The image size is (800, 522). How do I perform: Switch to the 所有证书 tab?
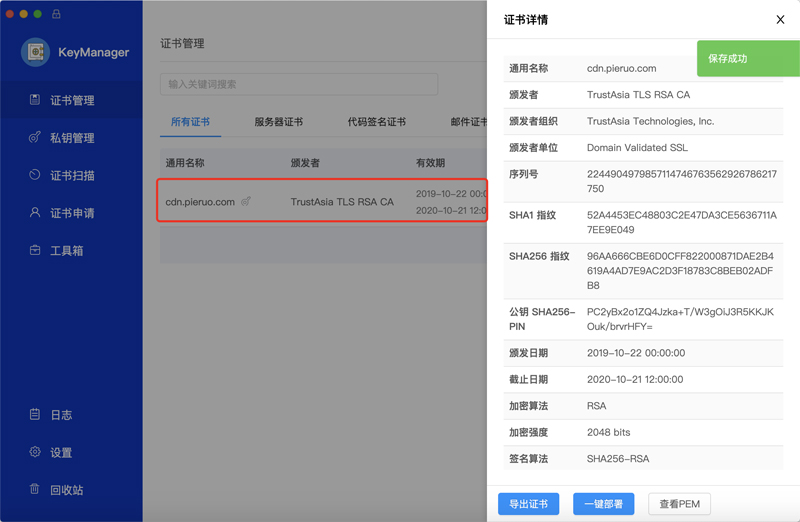coord(190,122)
